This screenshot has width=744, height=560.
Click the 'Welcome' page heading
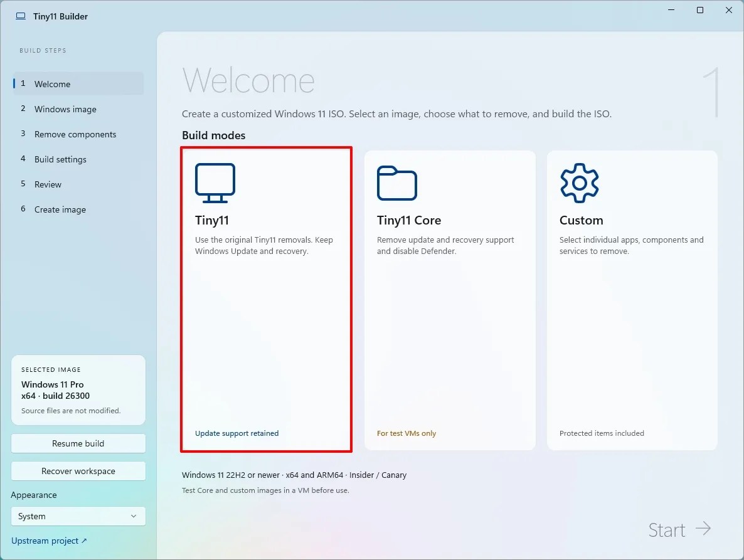click(x=248, y=81)
